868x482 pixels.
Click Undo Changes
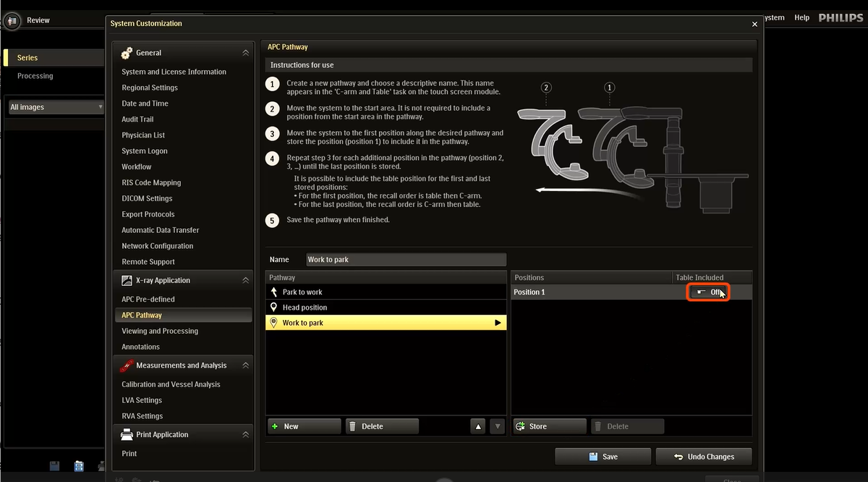click(x=704, y=457)
